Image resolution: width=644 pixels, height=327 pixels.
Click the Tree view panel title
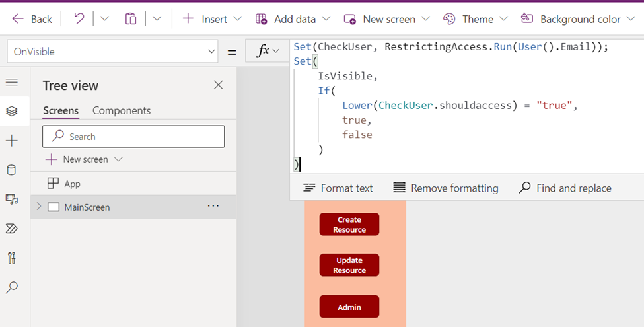pos(71,85)
